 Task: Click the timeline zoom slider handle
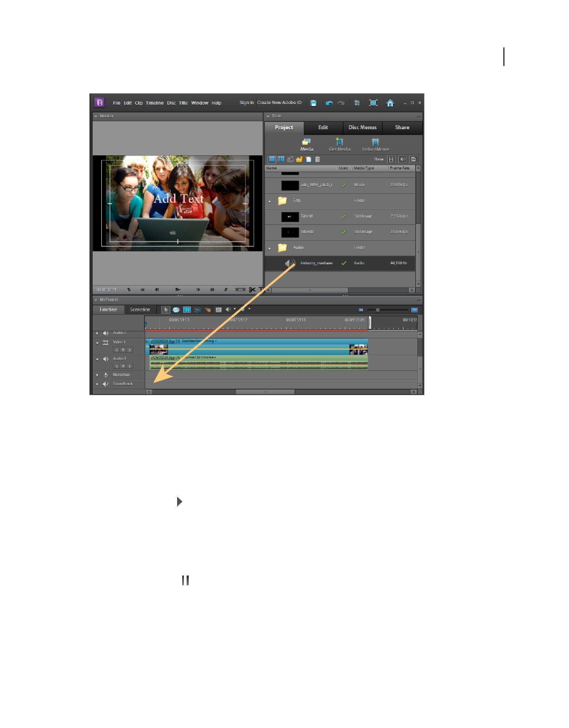pyautogui.click(x=377, y=310)
